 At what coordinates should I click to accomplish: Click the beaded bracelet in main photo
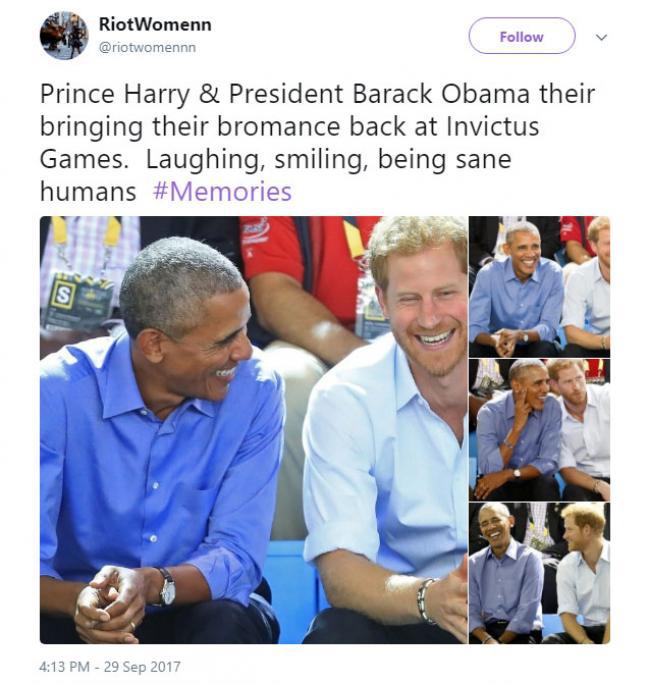point(425,599)
